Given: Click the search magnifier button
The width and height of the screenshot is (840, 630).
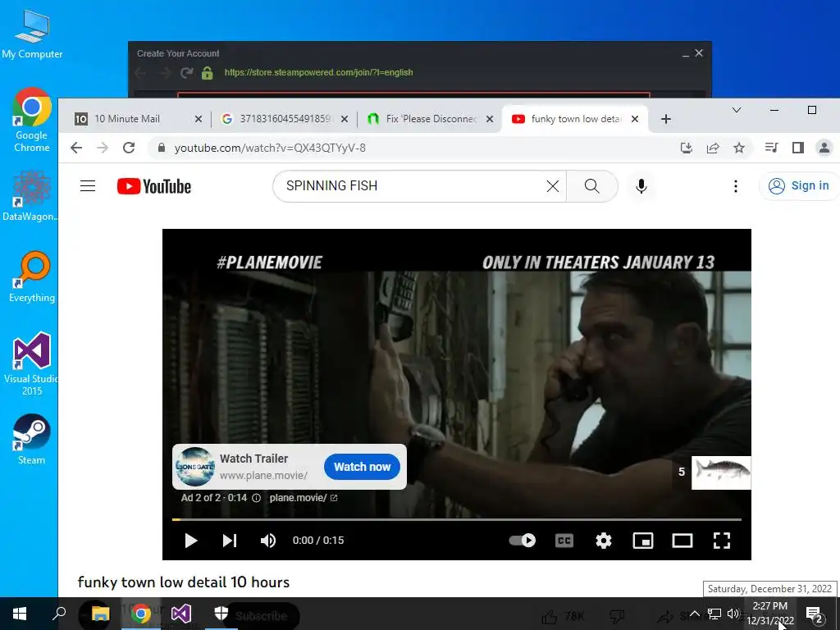Looking at the screenshot, I should coord(592,186).
